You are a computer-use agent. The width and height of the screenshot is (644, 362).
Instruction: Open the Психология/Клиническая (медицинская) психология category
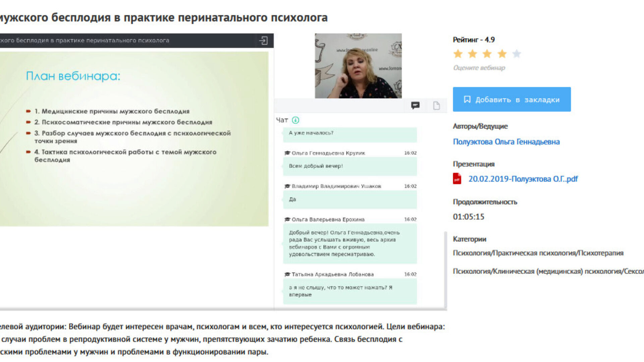point(548,271)
